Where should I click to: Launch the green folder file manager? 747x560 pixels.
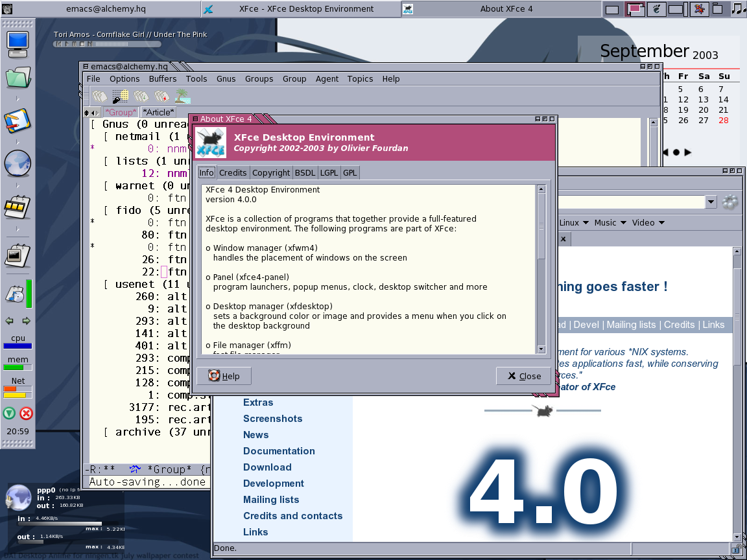point(17,77)
